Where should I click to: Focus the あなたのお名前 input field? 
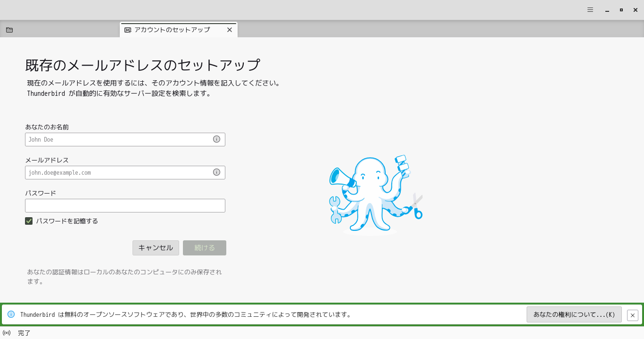(x=125, y=139)
